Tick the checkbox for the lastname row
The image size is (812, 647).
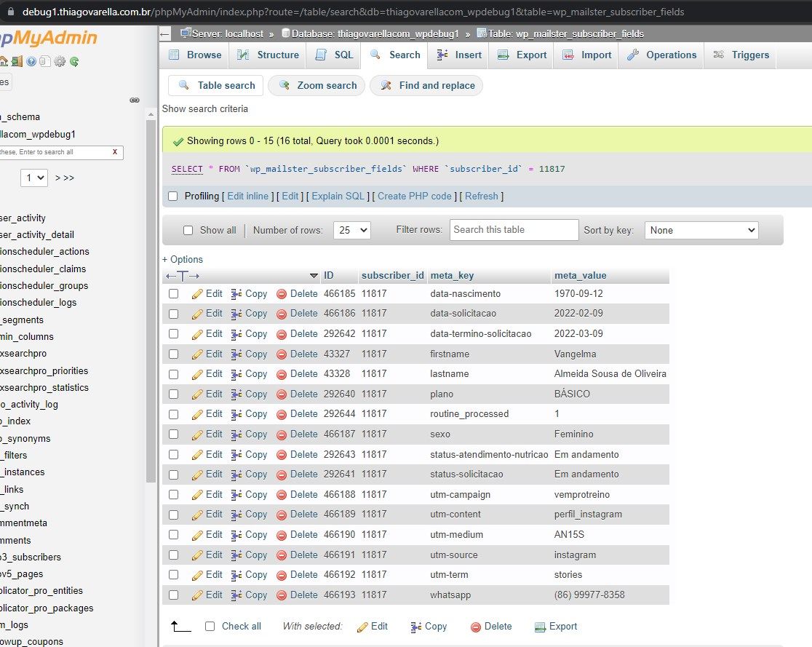[173, 374]
